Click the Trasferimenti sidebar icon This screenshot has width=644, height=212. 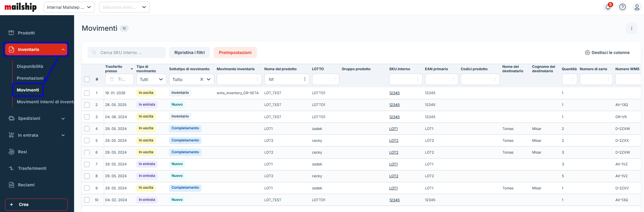11,168
